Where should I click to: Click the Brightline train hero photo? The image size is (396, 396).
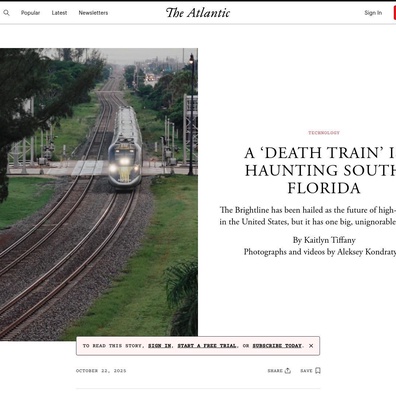pyautogui.click(x=99, y=194)
